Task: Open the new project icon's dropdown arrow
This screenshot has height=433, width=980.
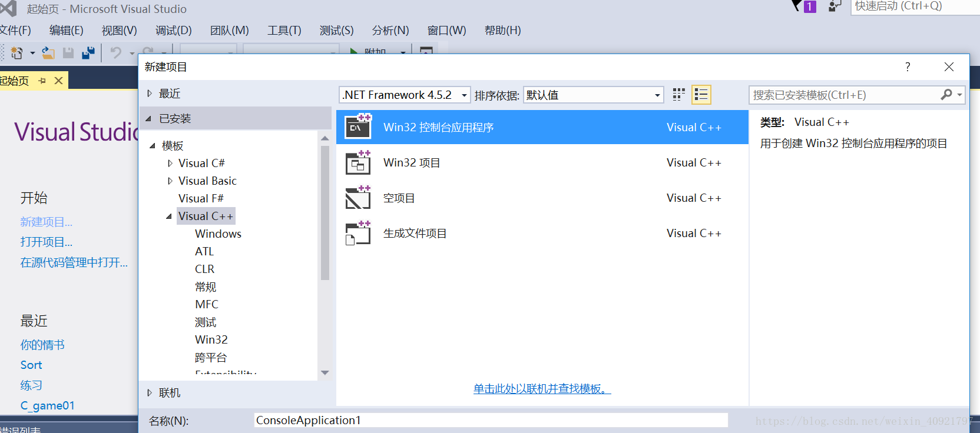Action: (32, 53)
